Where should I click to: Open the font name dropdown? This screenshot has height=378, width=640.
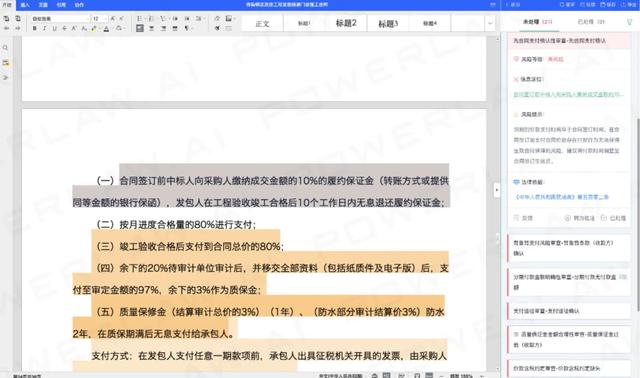point(60,19)
